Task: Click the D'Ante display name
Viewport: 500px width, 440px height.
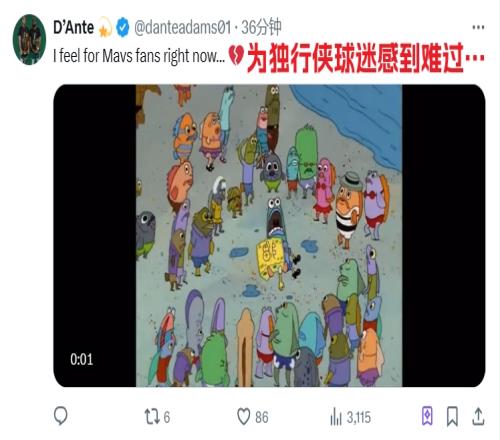Action: click(73, 27)
